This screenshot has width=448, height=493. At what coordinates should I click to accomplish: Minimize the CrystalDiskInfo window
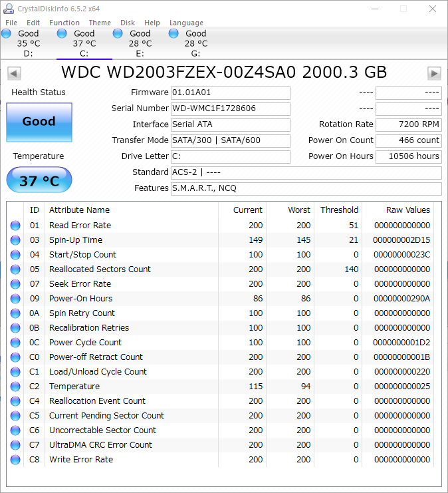pyautogui.click(x=374, y=9)
